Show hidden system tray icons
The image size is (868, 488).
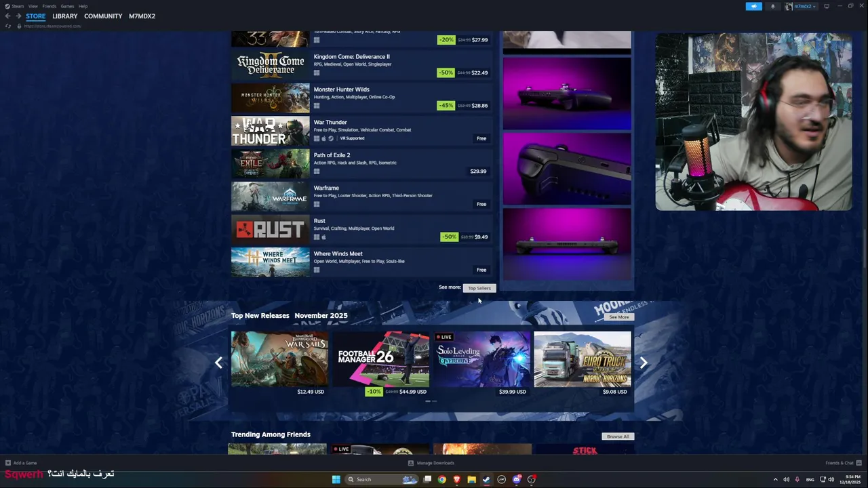click(x=776, y=479)
